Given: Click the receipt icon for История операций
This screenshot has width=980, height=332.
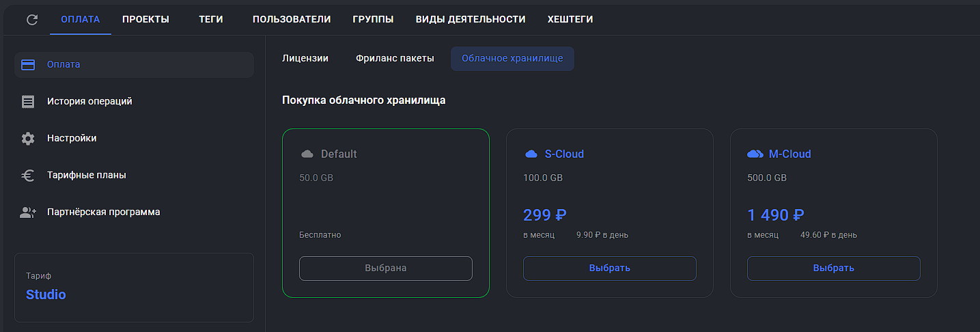Looking at the screenshot, I should pos(28,101).
